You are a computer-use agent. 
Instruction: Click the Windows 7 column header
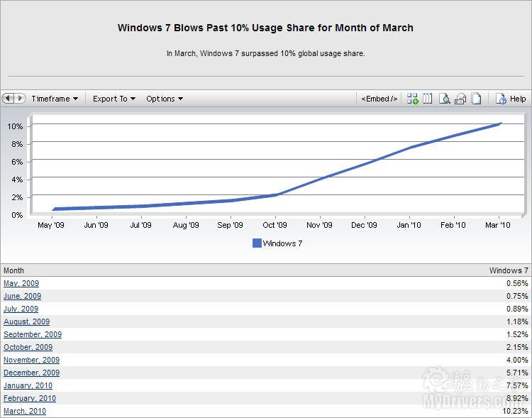point(509,270)
